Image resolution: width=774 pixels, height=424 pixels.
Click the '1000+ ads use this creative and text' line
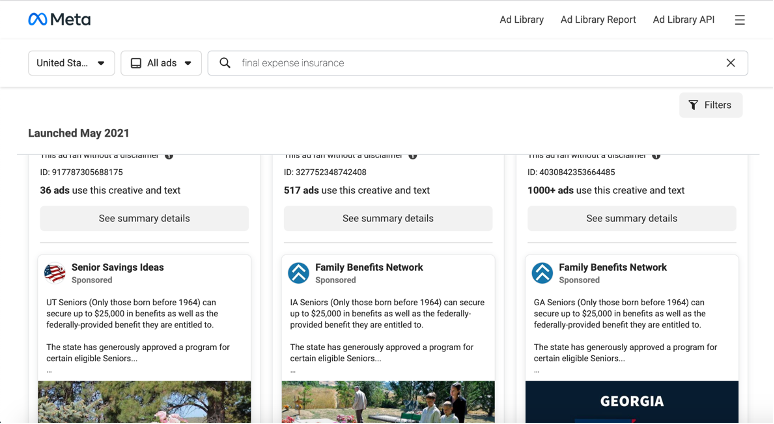606,190
